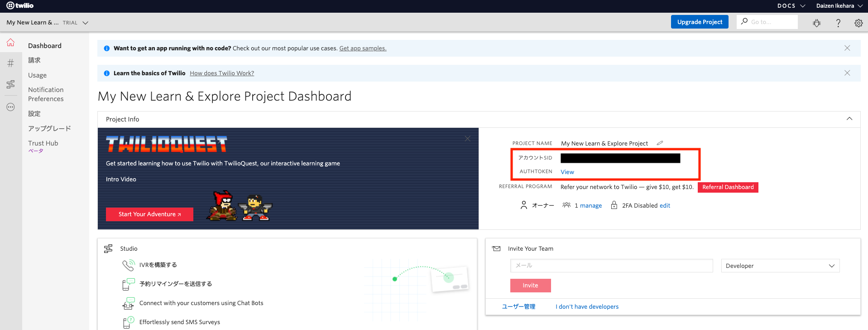This screenshot has width=868, height=330.
Task: Open the Daizen Ikehara account menu
Action: pyautogui.click(x=839, y=6)
